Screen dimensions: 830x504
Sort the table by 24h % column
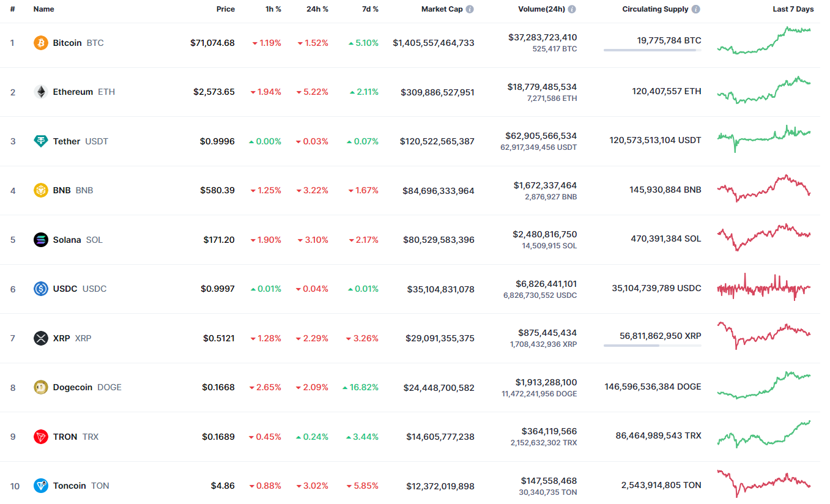pyautogui.click(x=317, y=9)
